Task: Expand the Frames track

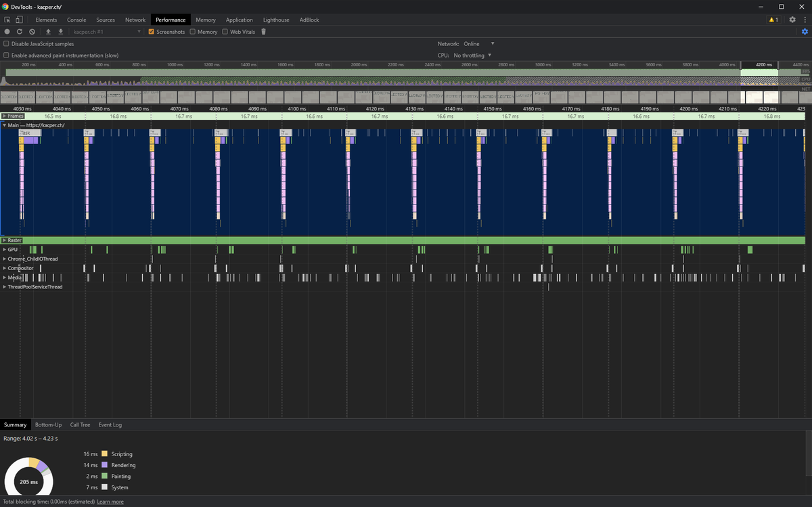Action: (x=4, y=116)
